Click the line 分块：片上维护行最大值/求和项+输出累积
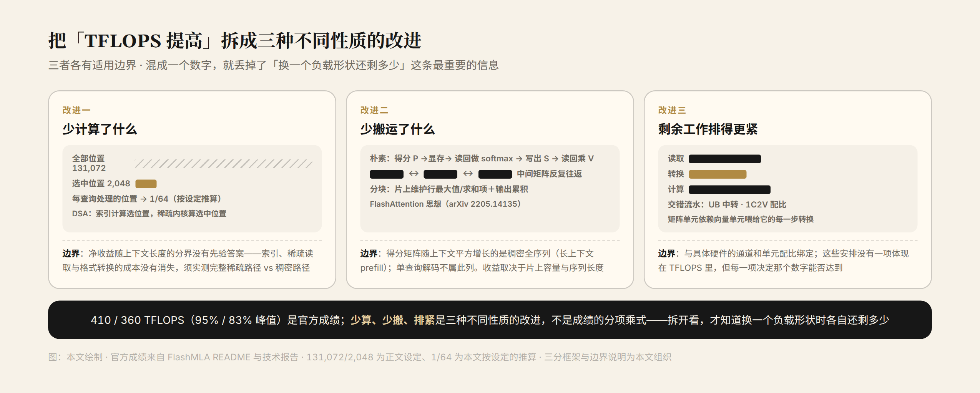 [449, 189]
